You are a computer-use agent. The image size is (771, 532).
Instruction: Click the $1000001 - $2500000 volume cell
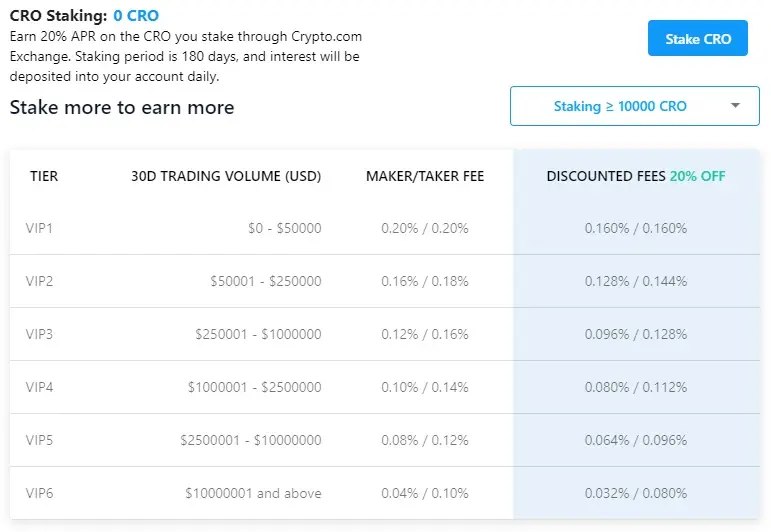click(254, 387)
